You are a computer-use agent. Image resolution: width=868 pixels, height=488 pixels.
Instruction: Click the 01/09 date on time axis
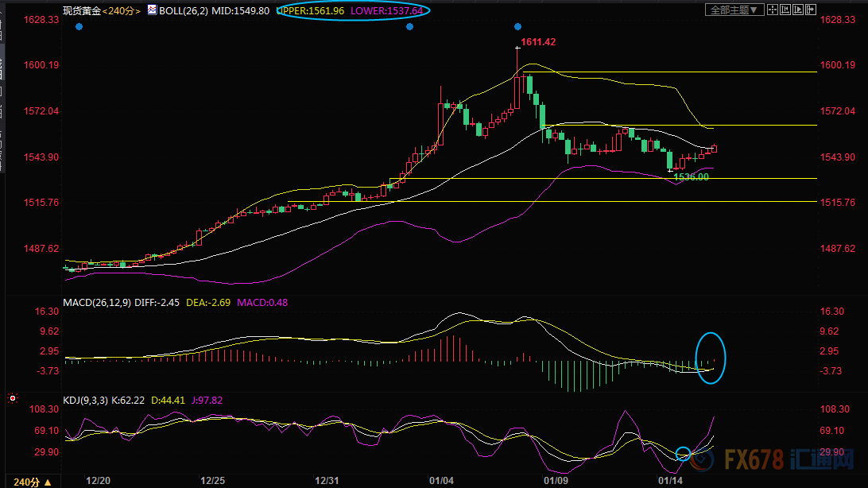click(555, 481)
